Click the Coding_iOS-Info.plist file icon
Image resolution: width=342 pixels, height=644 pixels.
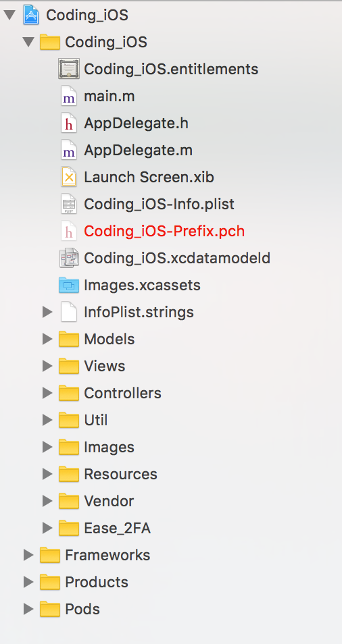(69, 204)
